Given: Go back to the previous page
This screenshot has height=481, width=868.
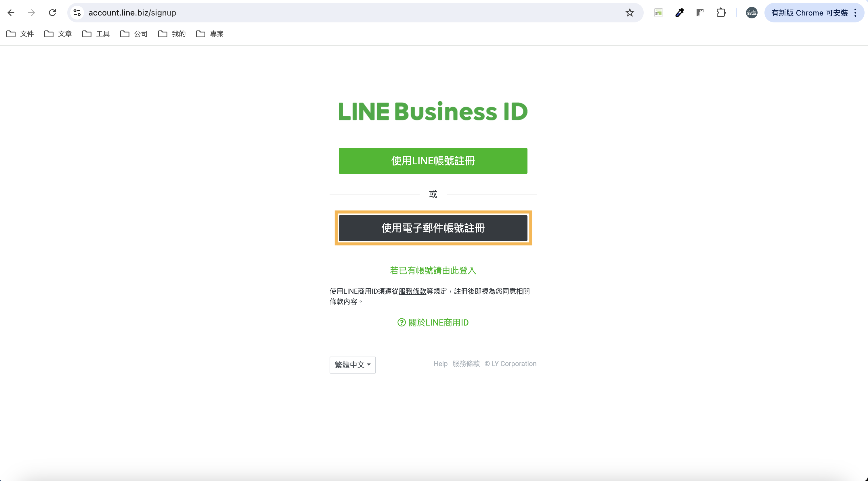Looking at the screenshot, I should (x=11, y=13).
